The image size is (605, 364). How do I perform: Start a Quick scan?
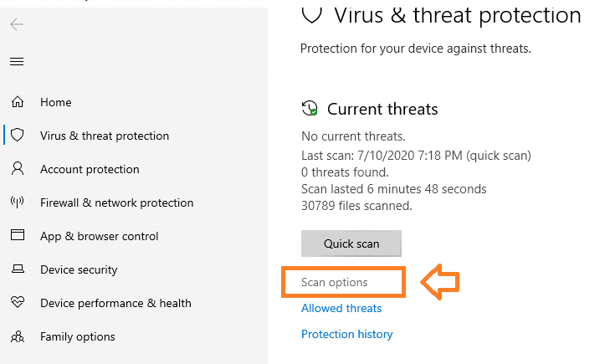click(x=351, y=244)
